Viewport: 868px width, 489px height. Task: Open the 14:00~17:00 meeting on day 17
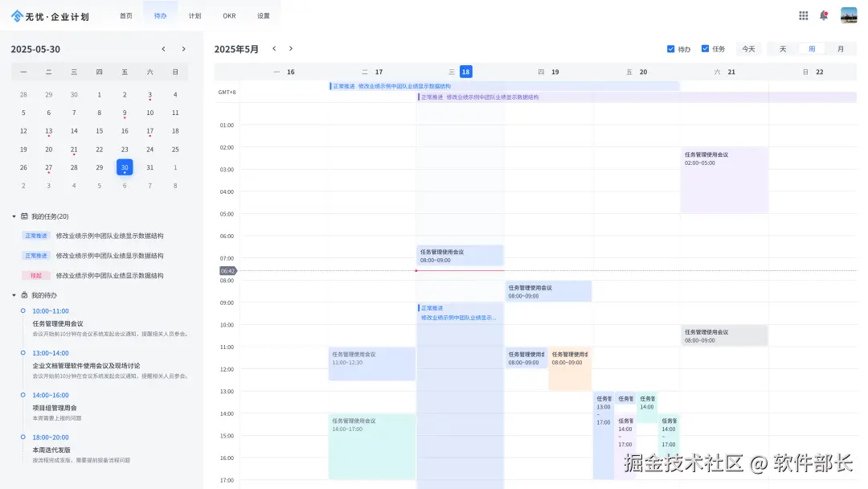point(371,446)
